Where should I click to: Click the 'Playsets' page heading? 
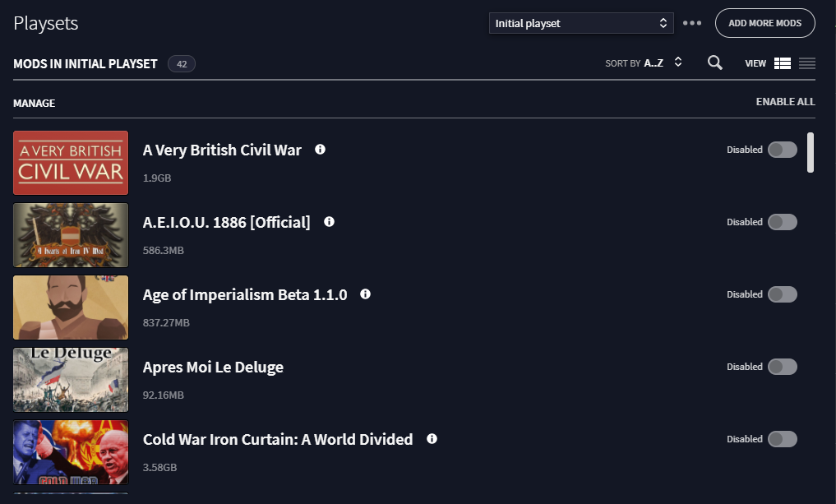click(x=46, y=24)
